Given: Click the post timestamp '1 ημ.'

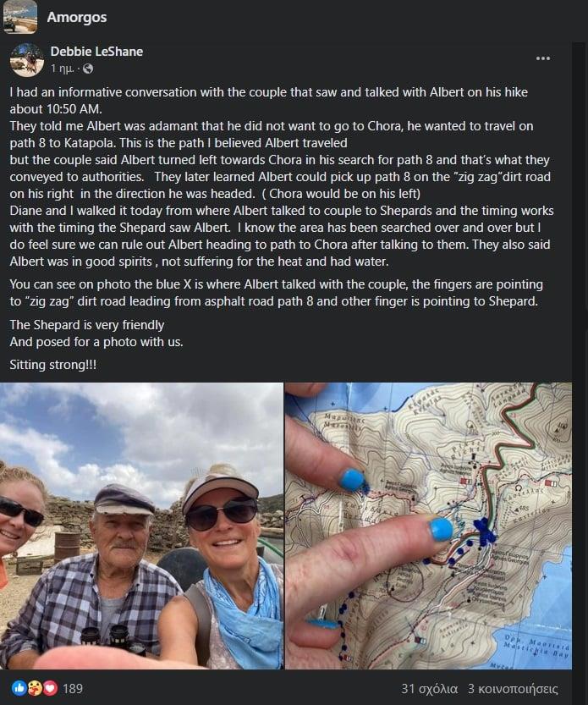Looking at the screenshot, I should (x=63, y=68).
